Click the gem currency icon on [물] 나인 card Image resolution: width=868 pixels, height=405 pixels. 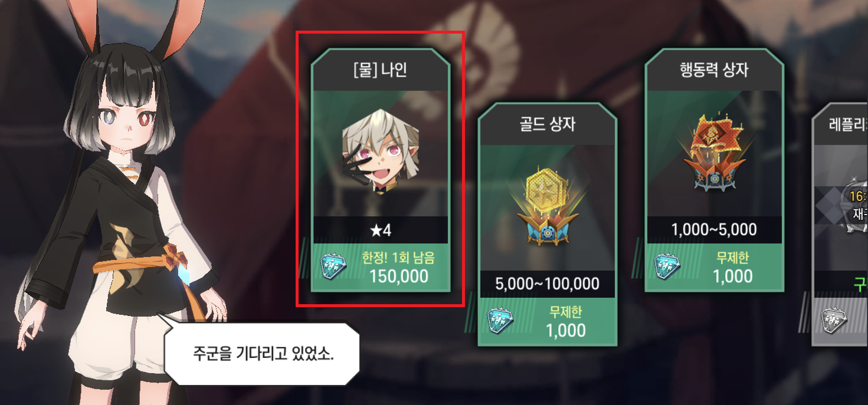tap(333, 268)
